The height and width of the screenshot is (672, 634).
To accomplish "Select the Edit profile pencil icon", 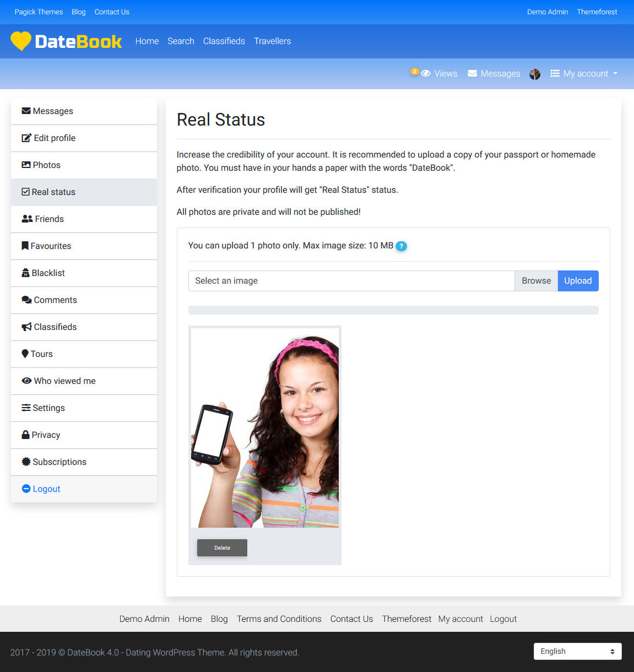I will tap(26, 138).
